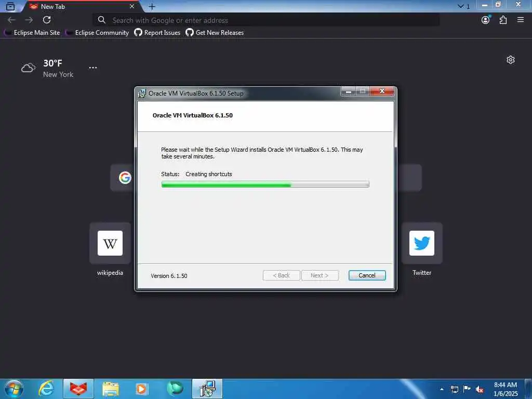
Task: Click the VirtualBox installer taskbar icon
Action: coord(207,389)
